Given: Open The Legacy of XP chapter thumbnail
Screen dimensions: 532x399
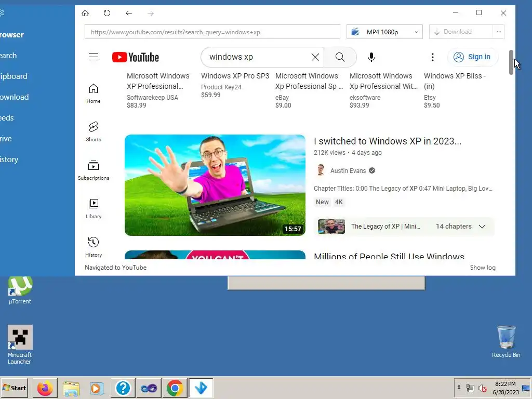Looking at the screenshot, I should tap(331, 227).
